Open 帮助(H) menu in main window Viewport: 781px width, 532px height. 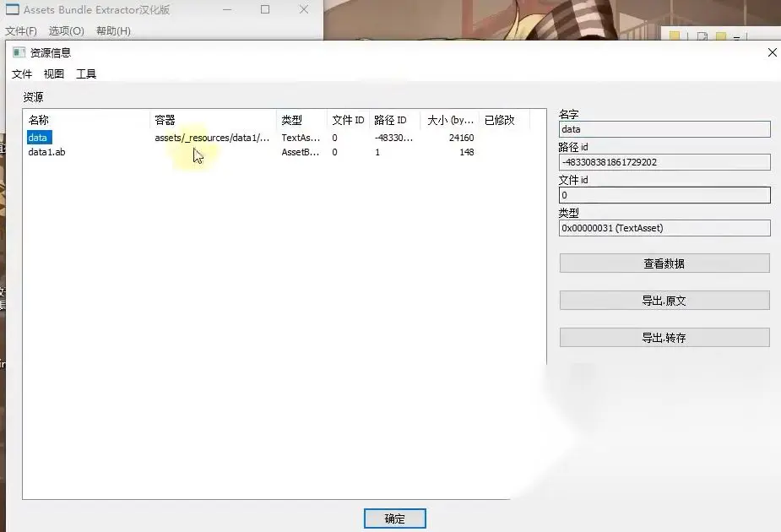coord(114,31)
